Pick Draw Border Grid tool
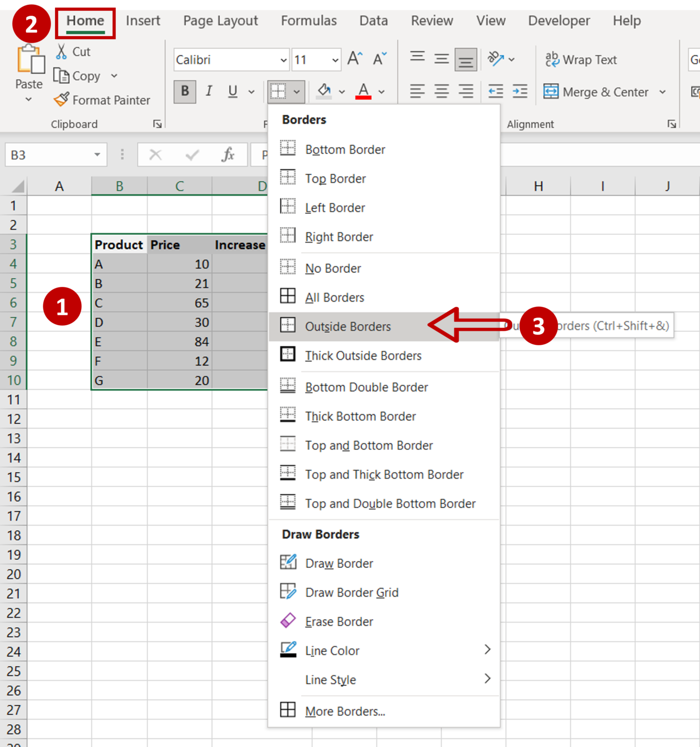The width and height of the screenshot is (700, 747). coord(384,592)
